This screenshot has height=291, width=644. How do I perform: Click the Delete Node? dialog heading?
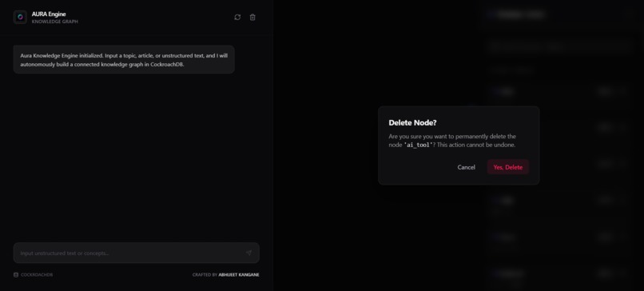pyautogui.click(x=412, y=122)
